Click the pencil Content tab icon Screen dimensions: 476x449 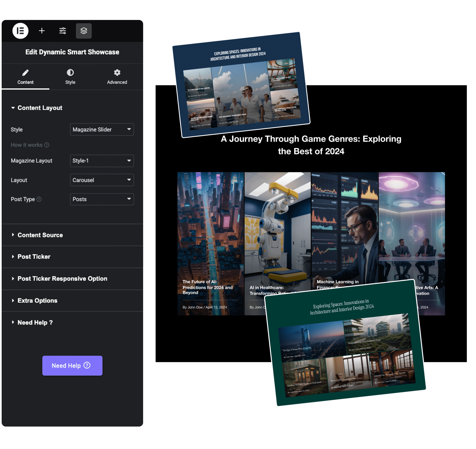pyautogui.click(x=25, y=73)
